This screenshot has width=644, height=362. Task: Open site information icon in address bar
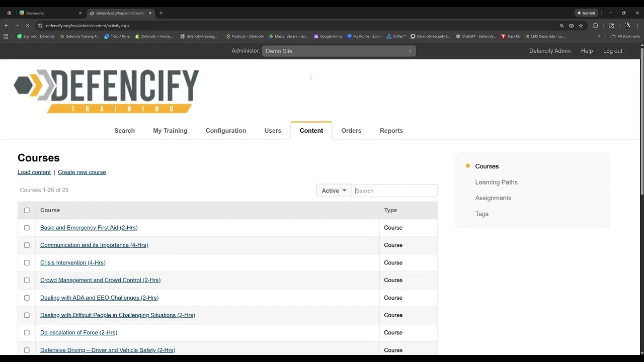(x=40, y=26)
